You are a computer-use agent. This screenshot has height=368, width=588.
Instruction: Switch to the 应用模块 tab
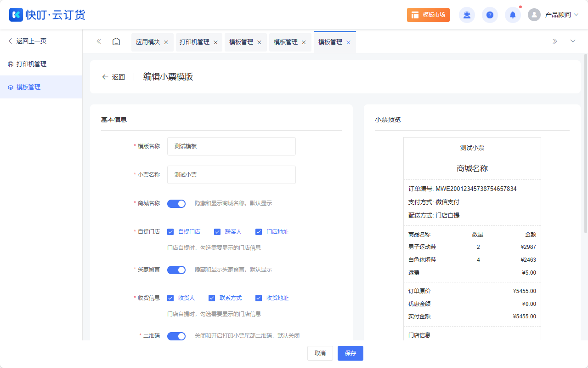pyautogui.click(x=148, y=42)
